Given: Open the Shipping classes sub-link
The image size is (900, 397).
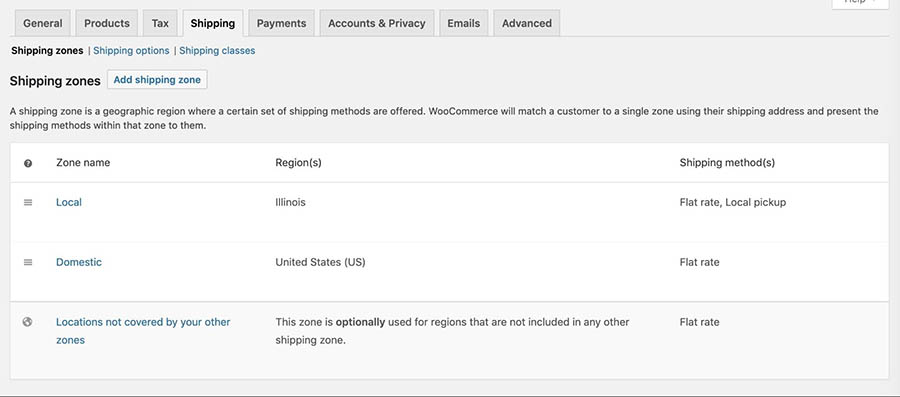Looking at the screenshot, I should [x=217, y=50].
